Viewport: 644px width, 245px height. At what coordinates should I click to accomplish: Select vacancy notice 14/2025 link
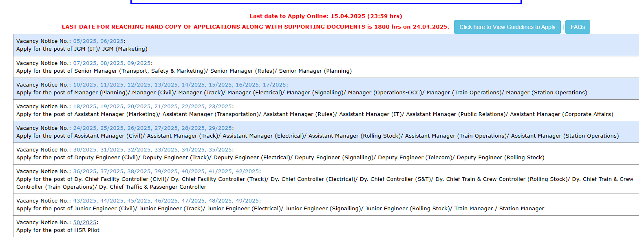[193, 85]
